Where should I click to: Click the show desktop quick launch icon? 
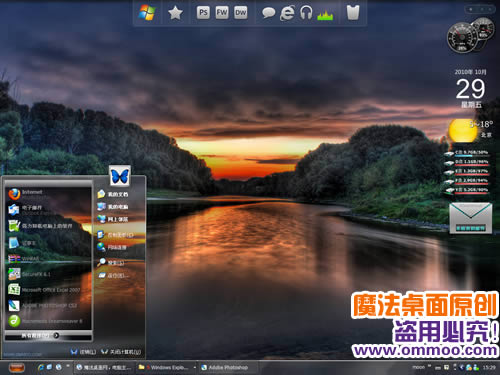point(50,367)
